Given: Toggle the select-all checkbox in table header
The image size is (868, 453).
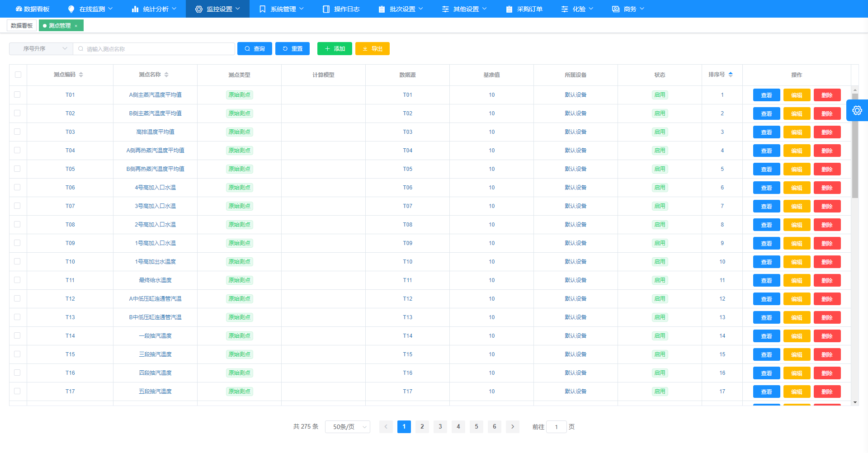Looking at the screenshot, I should click(18, 75).
